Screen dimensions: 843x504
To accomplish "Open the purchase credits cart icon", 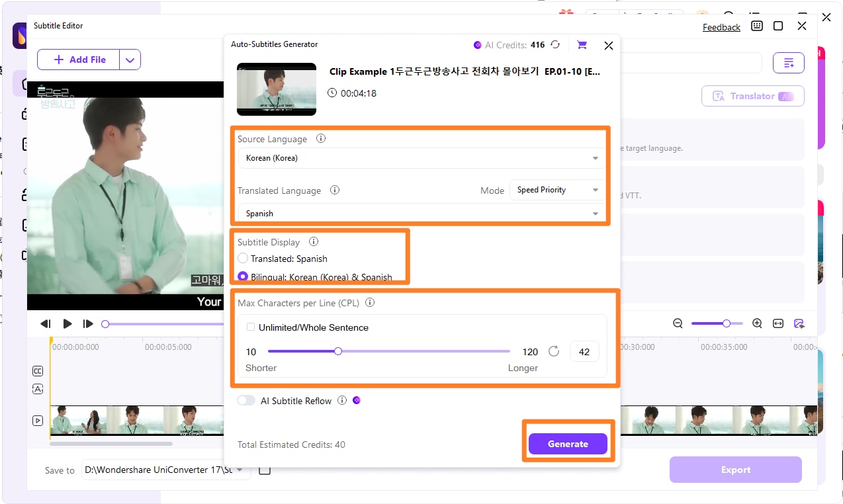I will coord(582,45).
